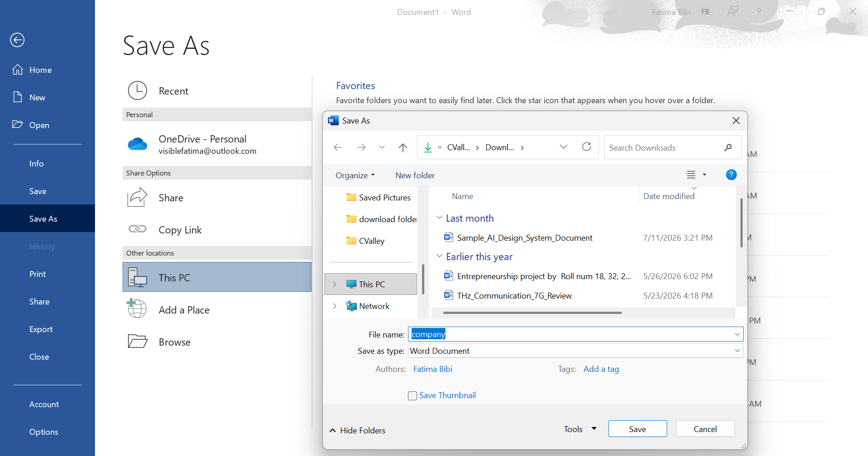
Task: Expand the This PC tree node
Action: point(335,284)
